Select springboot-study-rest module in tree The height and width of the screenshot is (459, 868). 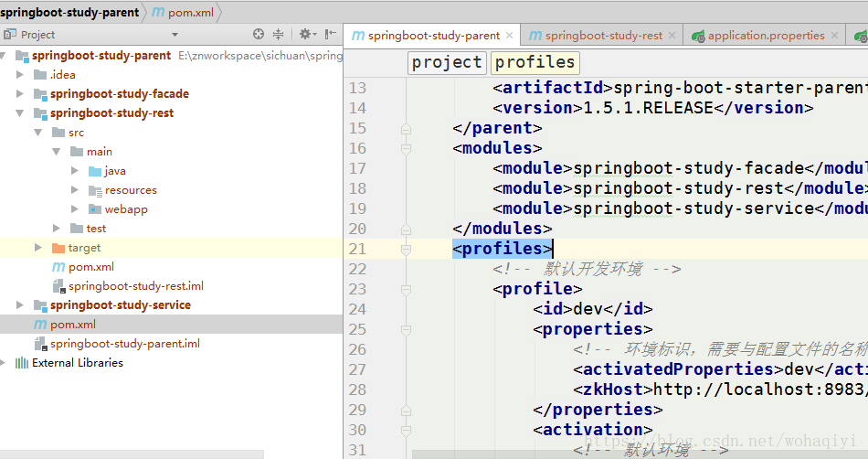click(x=111, y=113)
